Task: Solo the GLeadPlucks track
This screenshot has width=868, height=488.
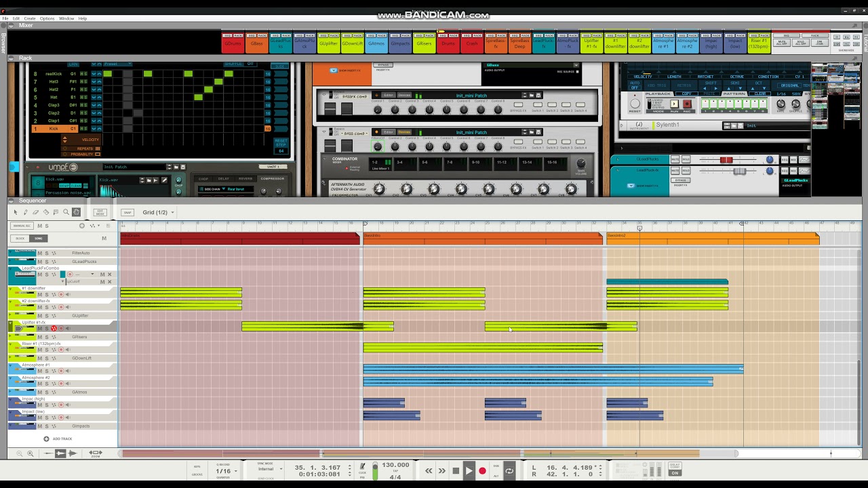Action: [46, 262]
